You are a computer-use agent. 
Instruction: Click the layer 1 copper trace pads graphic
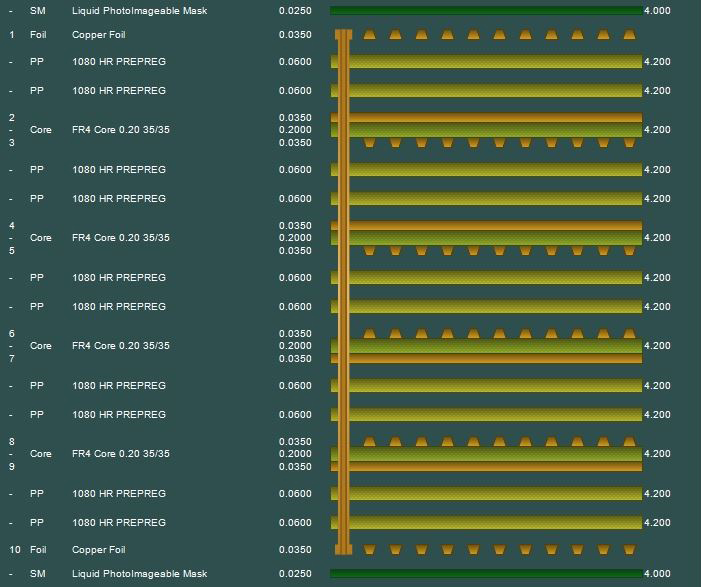coord(498,35)
